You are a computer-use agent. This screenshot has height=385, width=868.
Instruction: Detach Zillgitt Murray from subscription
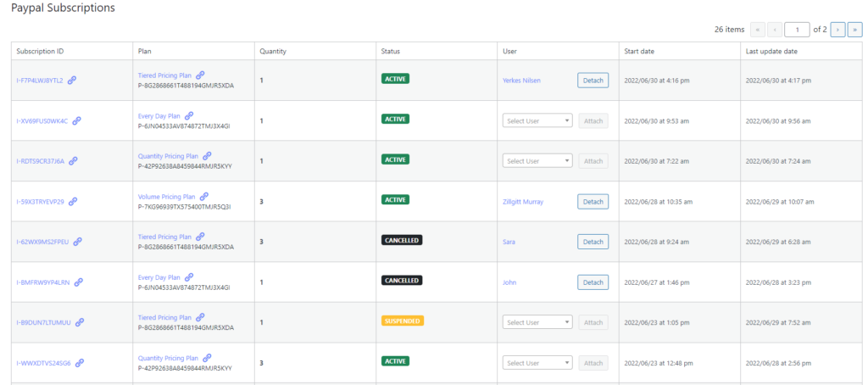click(x=593, y=202)
